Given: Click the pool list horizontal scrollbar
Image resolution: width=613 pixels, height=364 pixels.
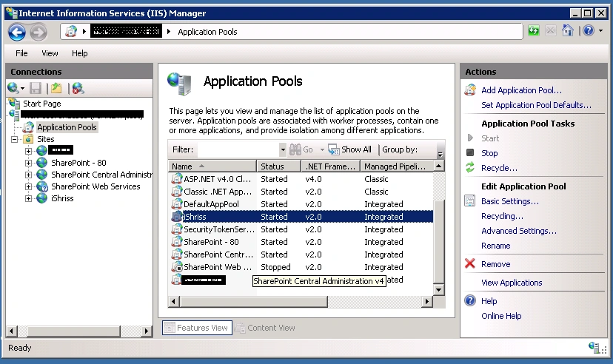Looking at the screenshot, I should point(300,302).
